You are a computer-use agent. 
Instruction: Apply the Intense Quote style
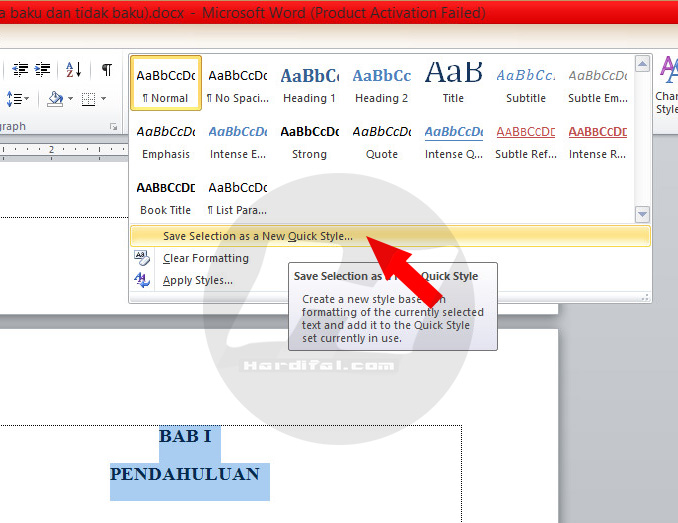coord(453,140)
